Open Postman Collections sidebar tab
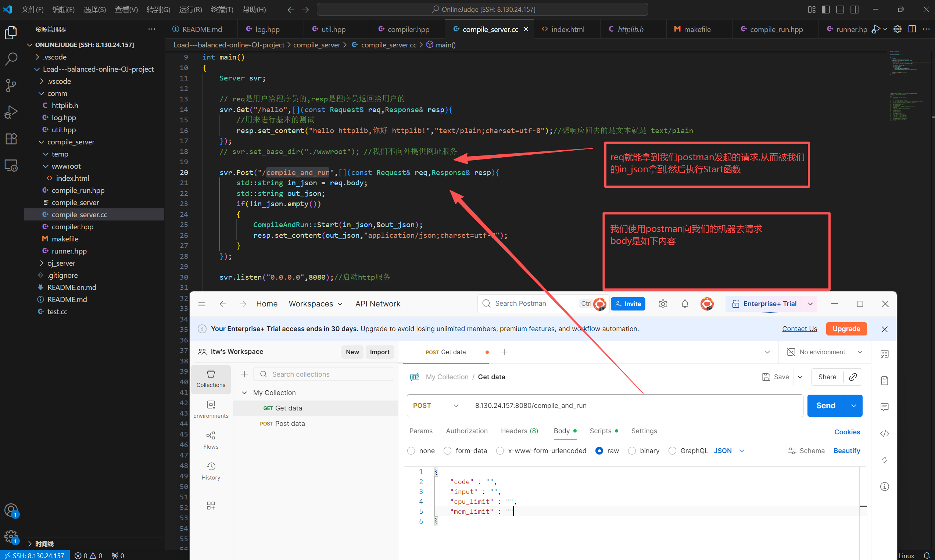The height and width of the screenshot is (560, 935). point(211,379)
